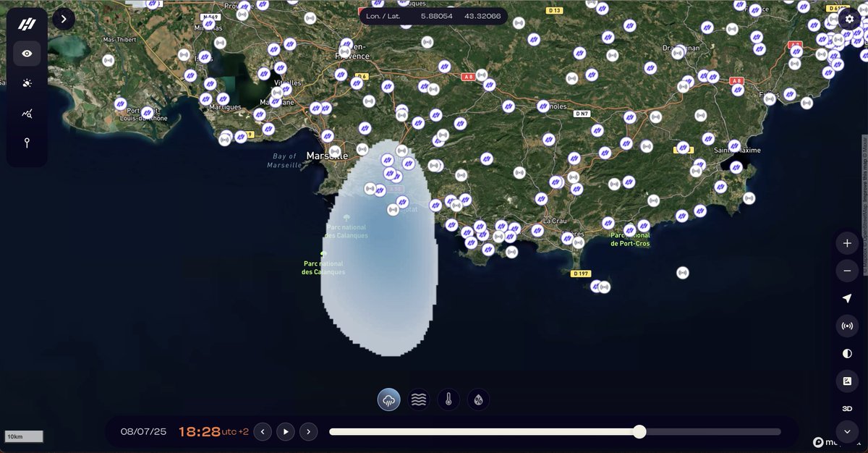This screenshot has height=453, width=868.
Task: Select the map pin tool in sidebar
Action: point(26,143)
